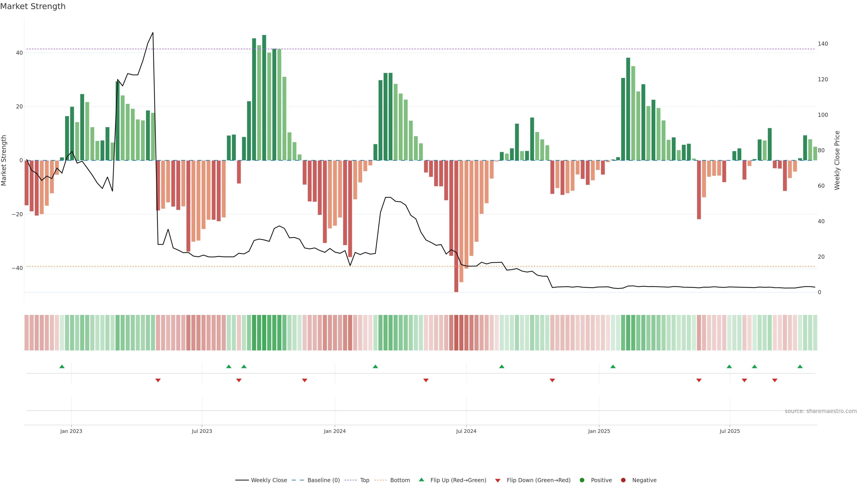
Task: Click the Market Strength chart title
Action: (33, 6)
